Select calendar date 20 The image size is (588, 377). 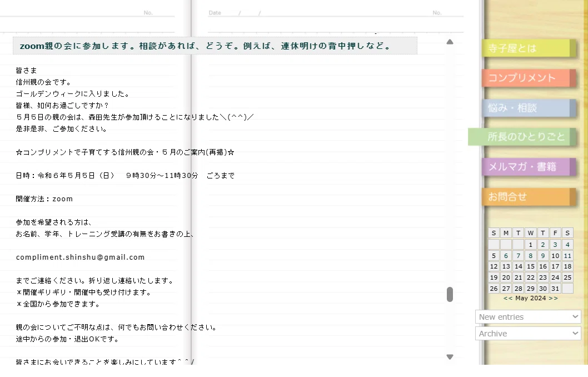(x=506, y=277)
